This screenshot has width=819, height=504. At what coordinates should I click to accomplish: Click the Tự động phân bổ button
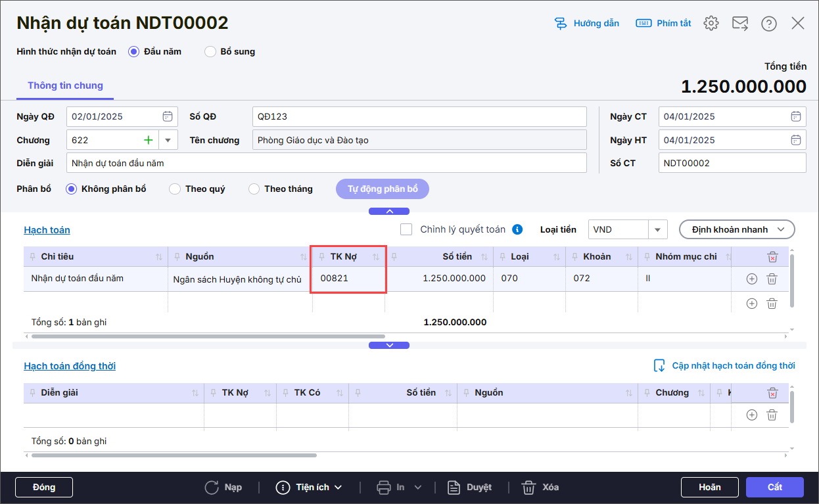383,189
